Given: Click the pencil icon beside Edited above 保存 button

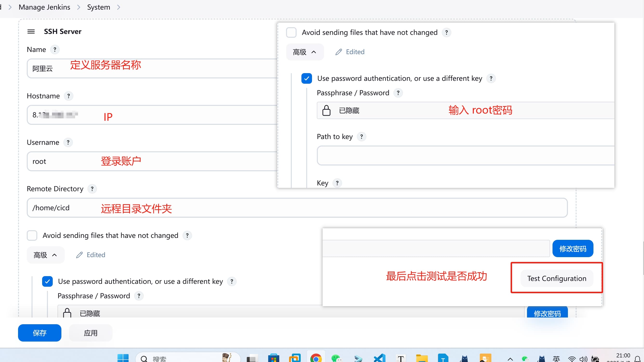Looking at the screenshot, I should tap(79, 255).
